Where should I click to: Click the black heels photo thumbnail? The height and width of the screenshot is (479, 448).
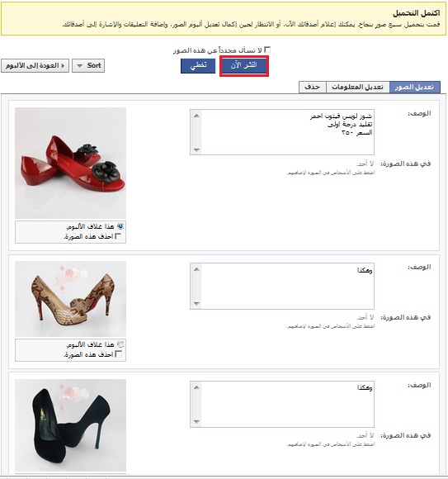point(70,425)
